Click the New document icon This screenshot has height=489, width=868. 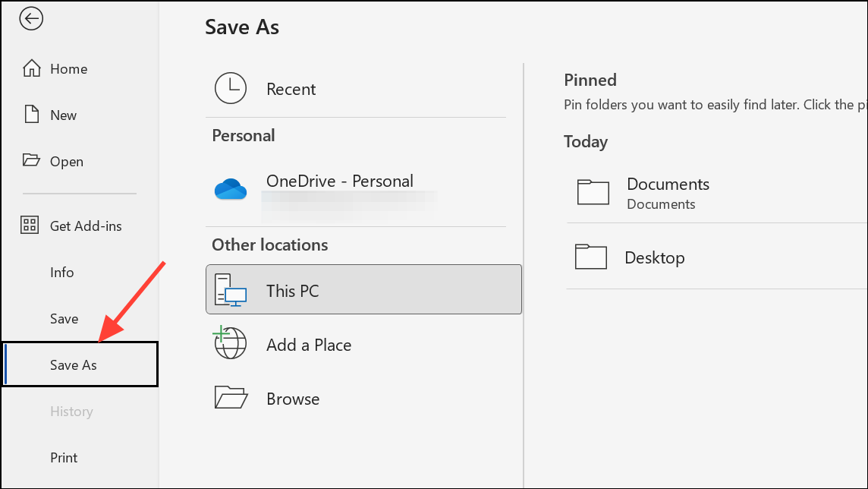click(31, 115)
